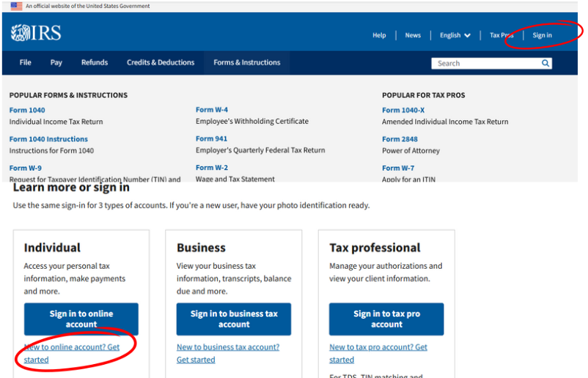Screen dimensions: 588x378
Task: Open the Form 941 link
Action: pos(211,138)
